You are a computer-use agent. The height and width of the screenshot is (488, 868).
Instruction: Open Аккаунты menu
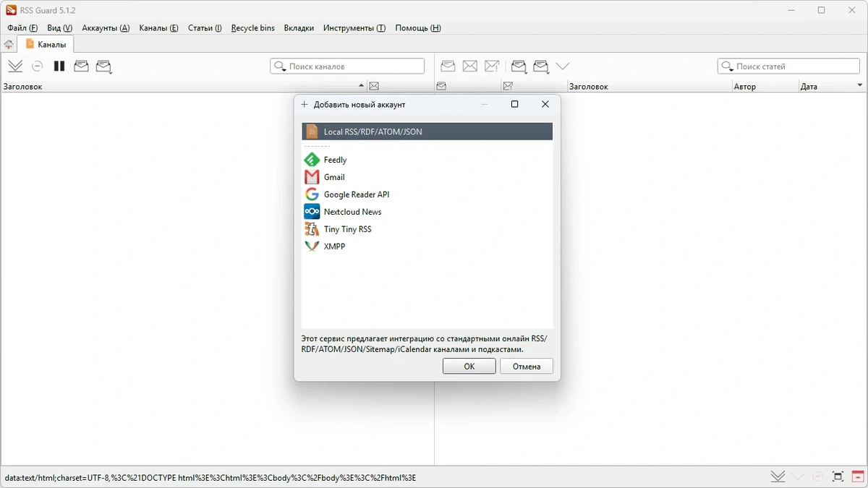click(x=106, y=27)
